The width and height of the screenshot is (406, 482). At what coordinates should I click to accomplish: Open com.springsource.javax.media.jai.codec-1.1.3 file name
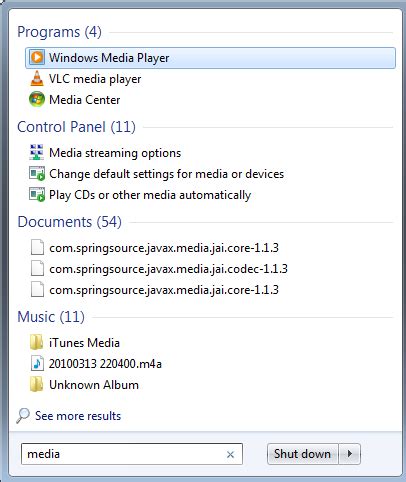click(168, 269)
